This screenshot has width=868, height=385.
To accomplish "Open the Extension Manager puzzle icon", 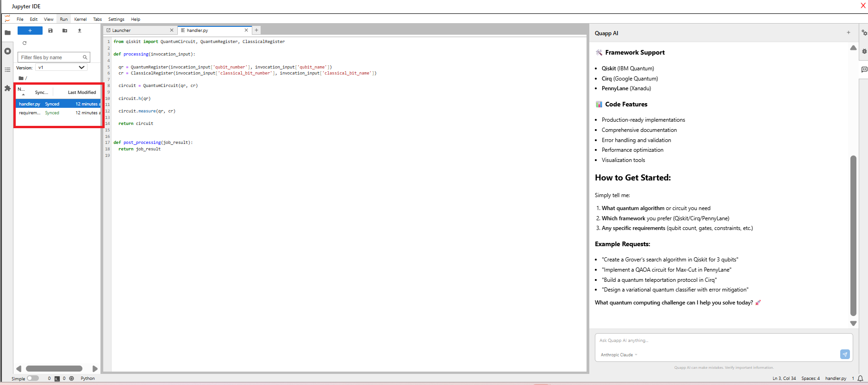I will 7,88.
